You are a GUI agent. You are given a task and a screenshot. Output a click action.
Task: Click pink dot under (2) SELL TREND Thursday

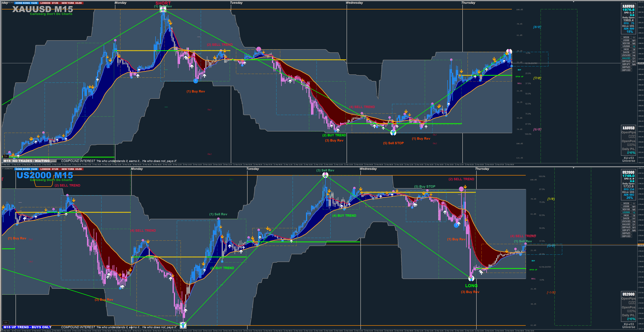461,189
